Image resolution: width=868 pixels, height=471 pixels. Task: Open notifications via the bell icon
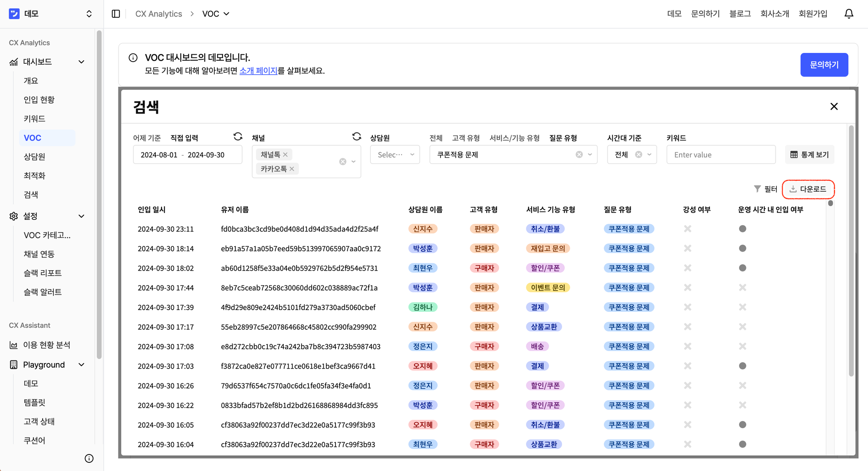coord(849,13)
